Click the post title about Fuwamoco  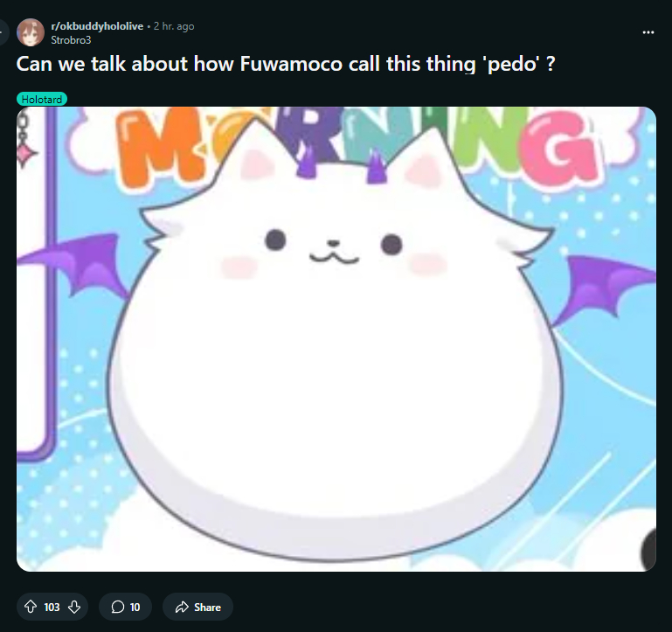point(286,64)
